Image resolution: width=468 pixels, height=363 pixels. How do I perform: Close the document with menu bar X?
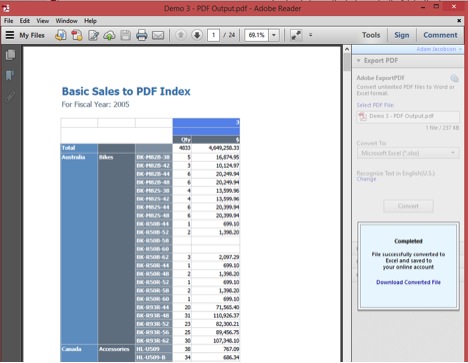pyautogui.click(x=459, y=21)
